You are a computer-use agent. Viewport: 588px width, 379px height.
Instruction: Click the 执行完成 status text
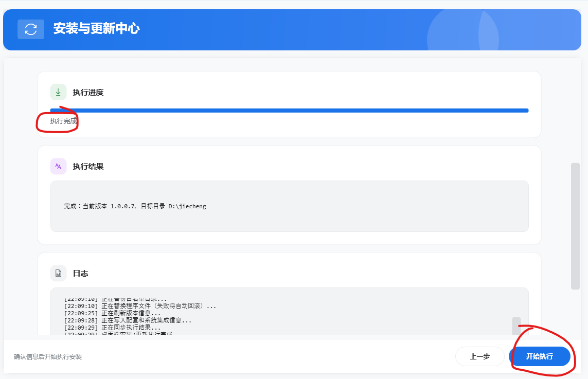63,121
